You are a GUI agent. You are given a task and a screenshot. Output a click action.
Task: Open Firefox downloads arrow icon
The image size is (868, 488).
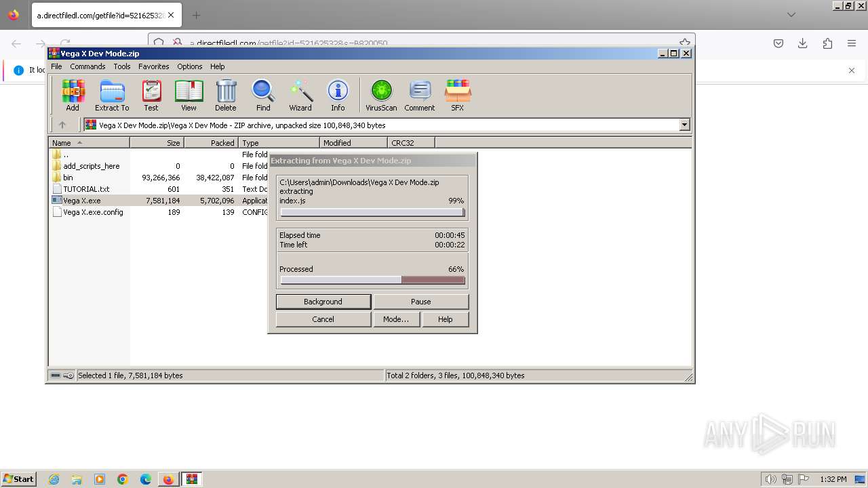pyautogui.click(x=803, y=43)
